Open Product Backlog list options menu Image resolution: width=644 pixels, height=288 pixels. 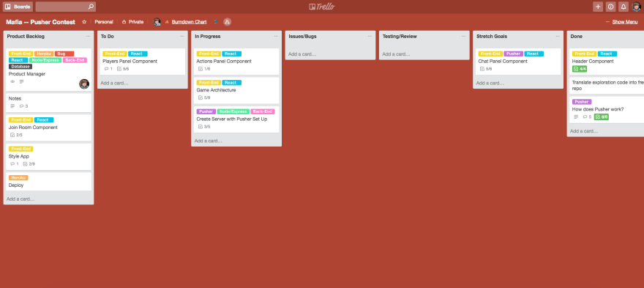pyautogui.click(x=88, y=36)
